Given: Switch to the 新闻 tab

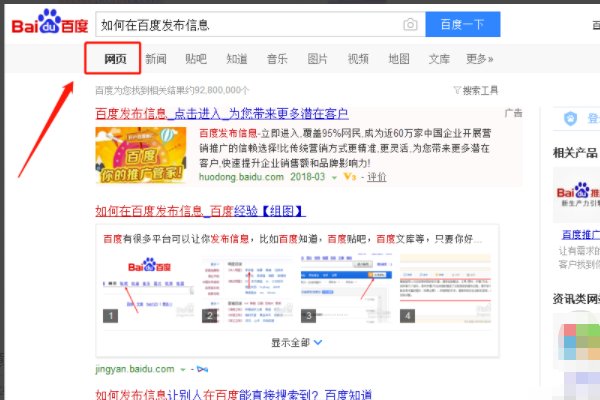Looking at the screenshot, I should [x=156, y=59].
